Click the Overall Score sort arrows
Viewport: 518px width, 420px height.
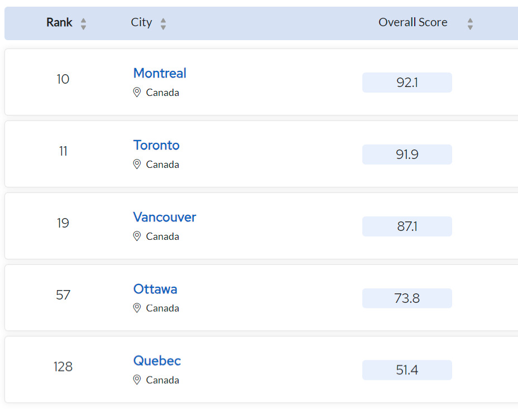click(470, 23)
